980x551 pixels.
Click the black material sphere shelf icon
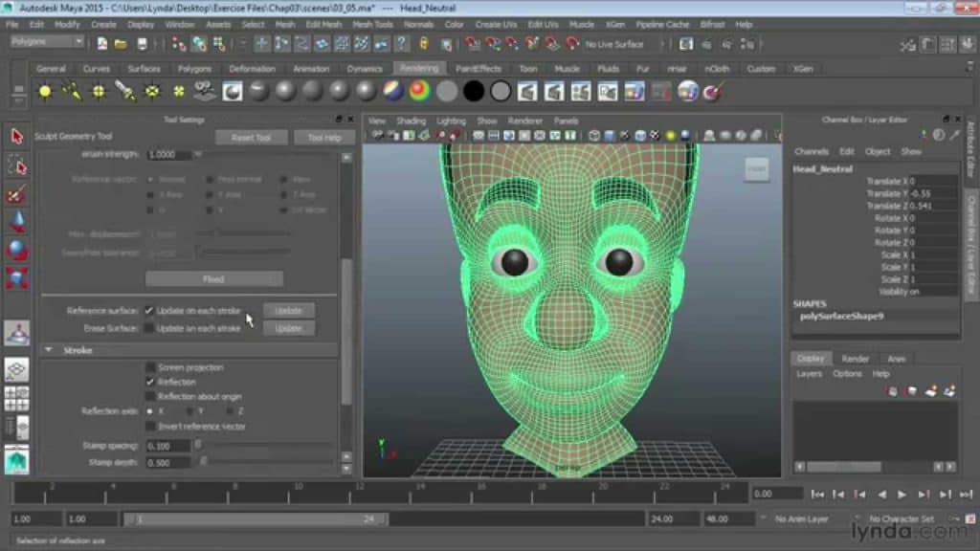point(473,92)
